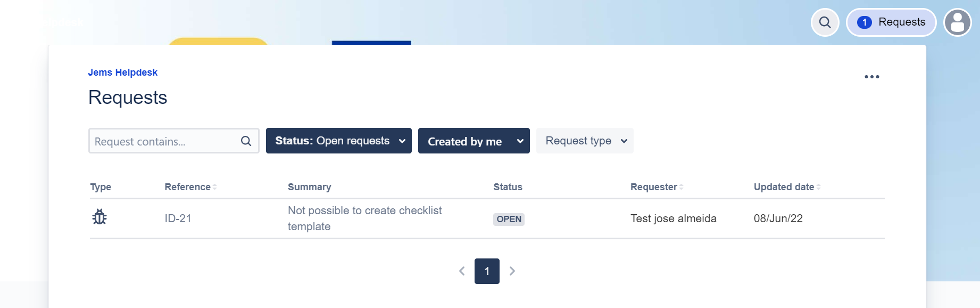The height and width of the screenshot is (308, 980).
Task: Open the three-dots more options menu
Action: [x=871, y=77]
